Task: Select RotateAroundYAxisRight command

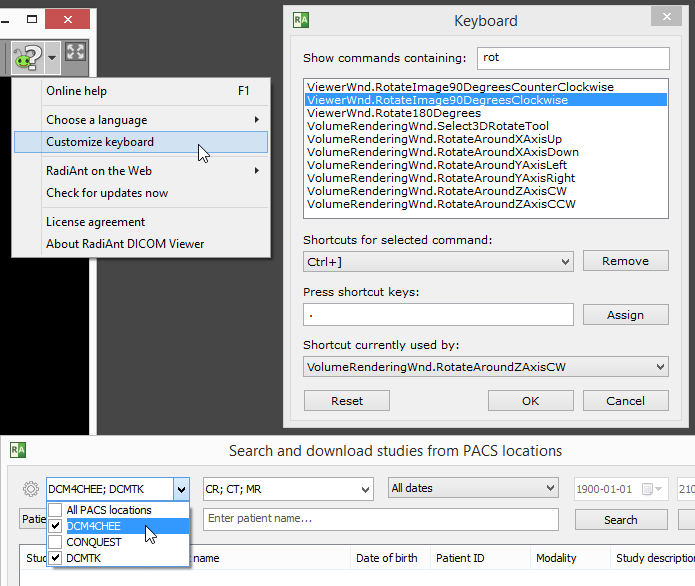Action: 486,178
